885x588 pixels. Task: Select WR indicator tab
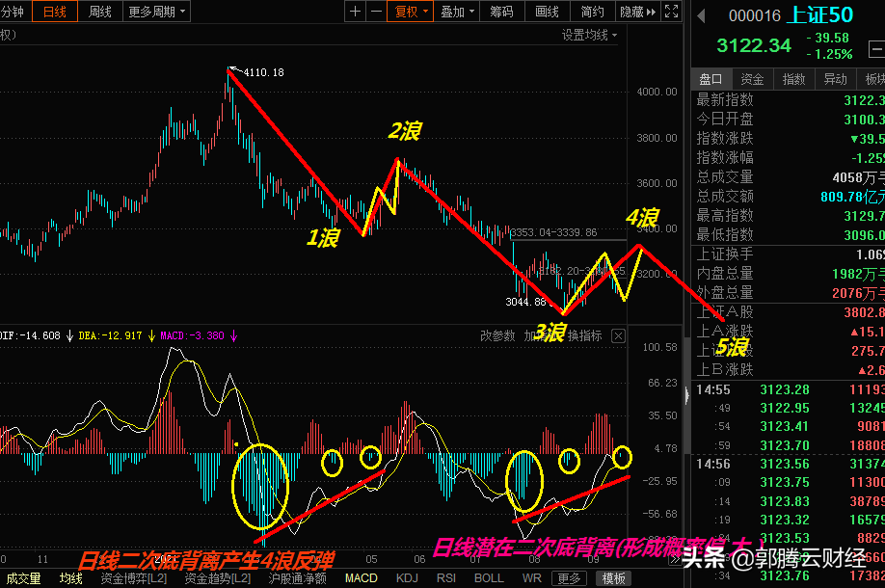pyautogui.click(x=532, y=578)
